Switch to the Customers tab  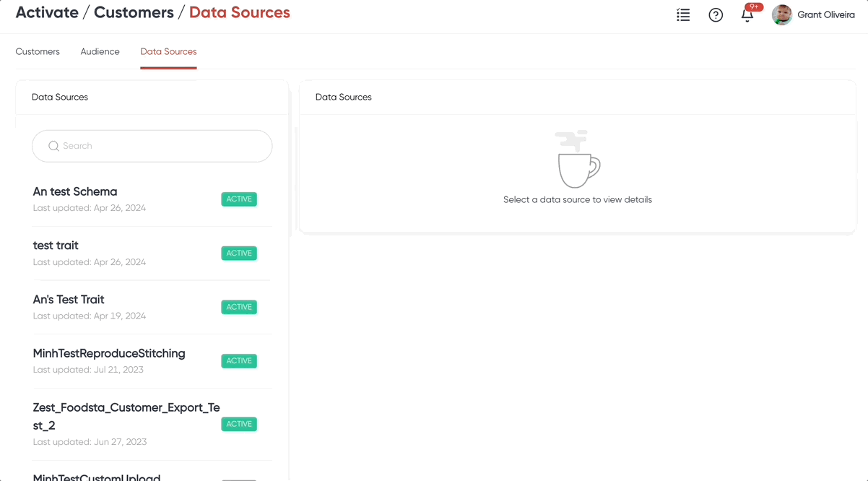(38, 51)
